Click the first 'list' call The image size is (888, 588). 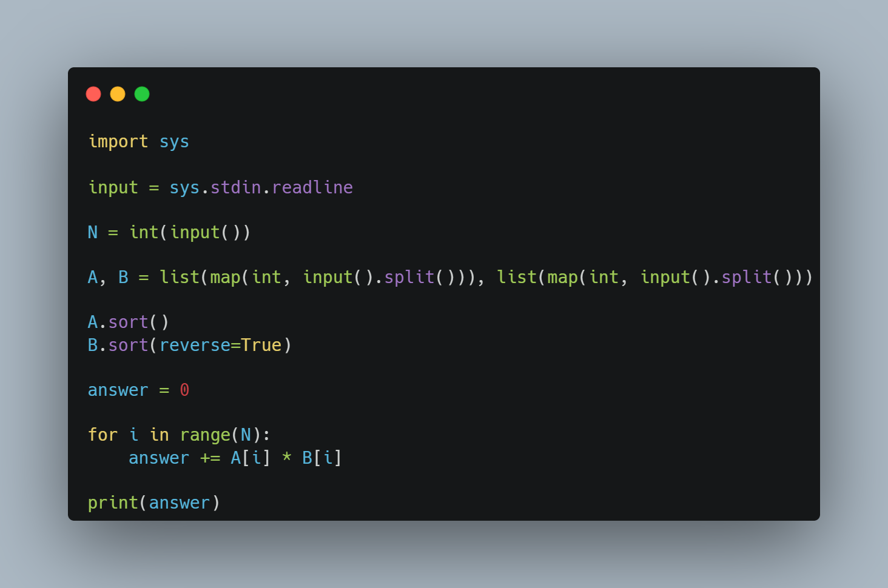(x=180, y=277)
